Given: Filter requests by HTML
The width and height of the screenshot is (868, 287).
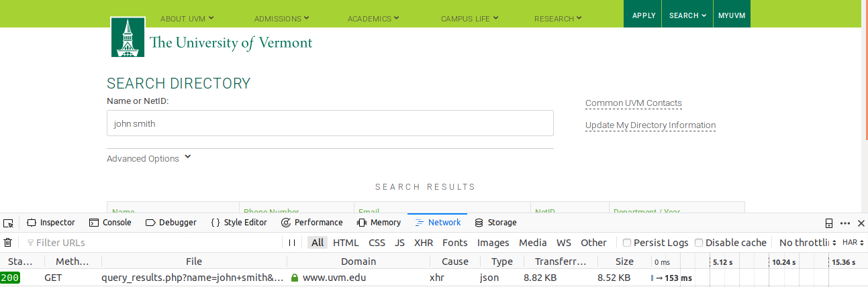Looking at the screenshot, I should (x=346, y=243).
